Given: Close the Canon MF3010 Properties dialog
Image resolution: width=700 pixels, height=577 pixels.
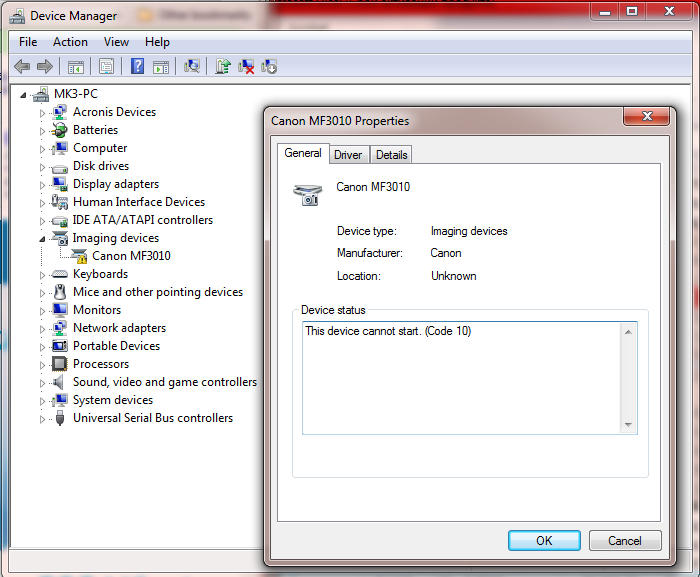Looking at the screenshot, I should point(646,116).
